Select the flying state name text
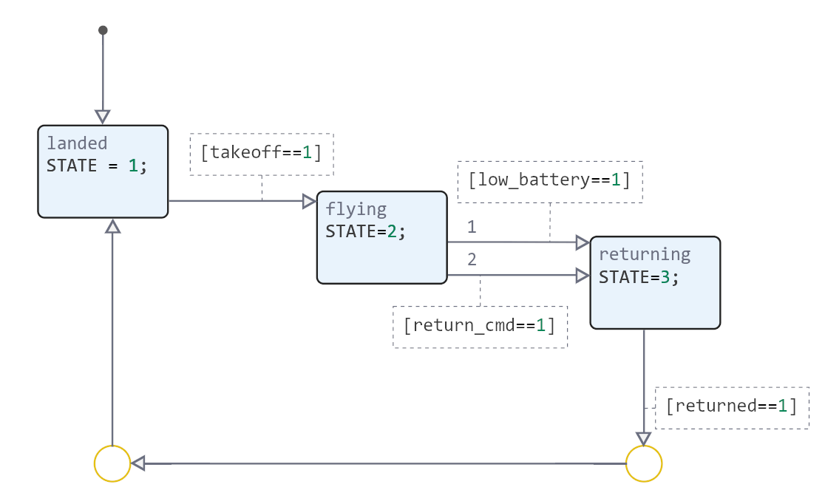The image size is (825, 504). (356, 209)
